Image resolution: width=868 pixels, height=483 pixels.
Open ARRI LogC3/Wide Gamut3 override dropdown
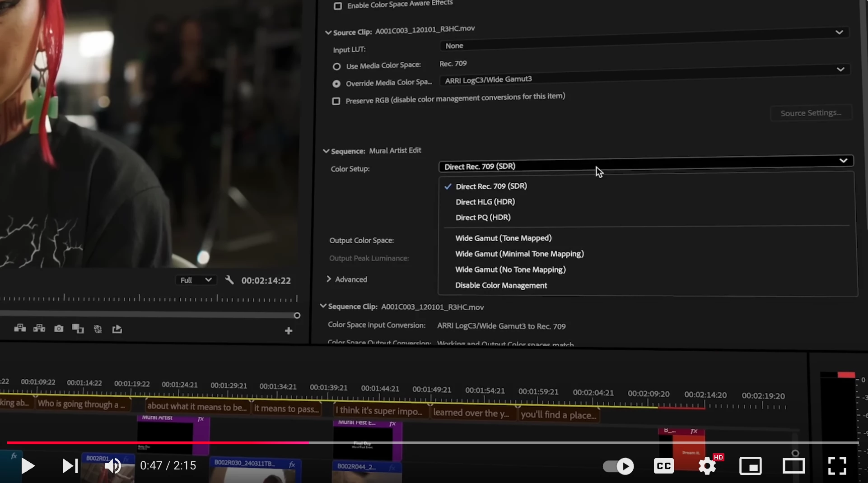645,74
